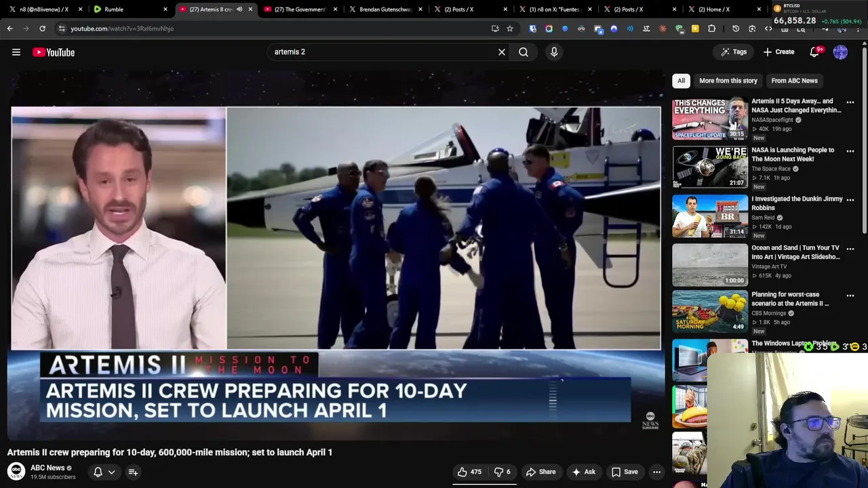Go back in browser history
This screenshot has width=868, height=488.
pyautogui.click(x=9, y=28)
